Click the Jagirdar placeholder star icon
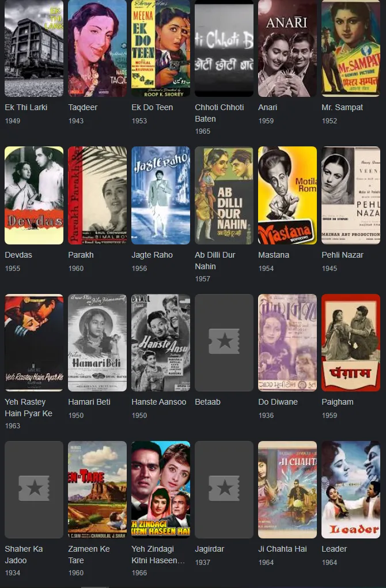This screenshot has height=588, width=386. click(224, 488)
